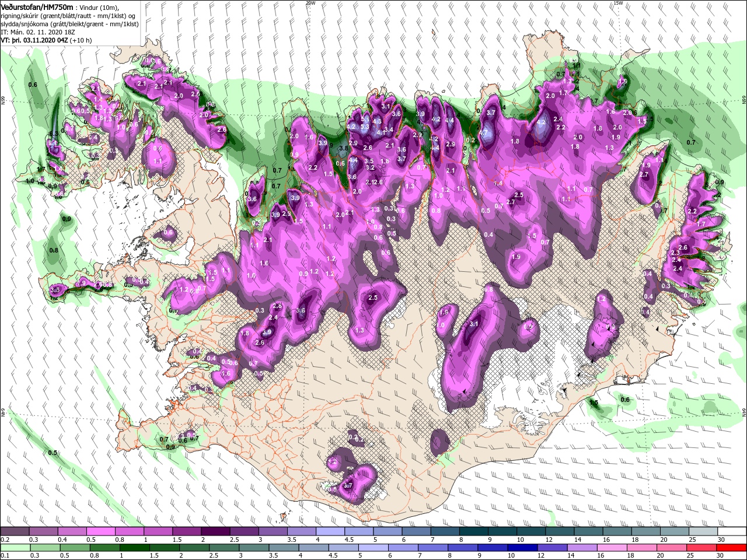Click the '0.2' label on snow scale

(5, 540)
